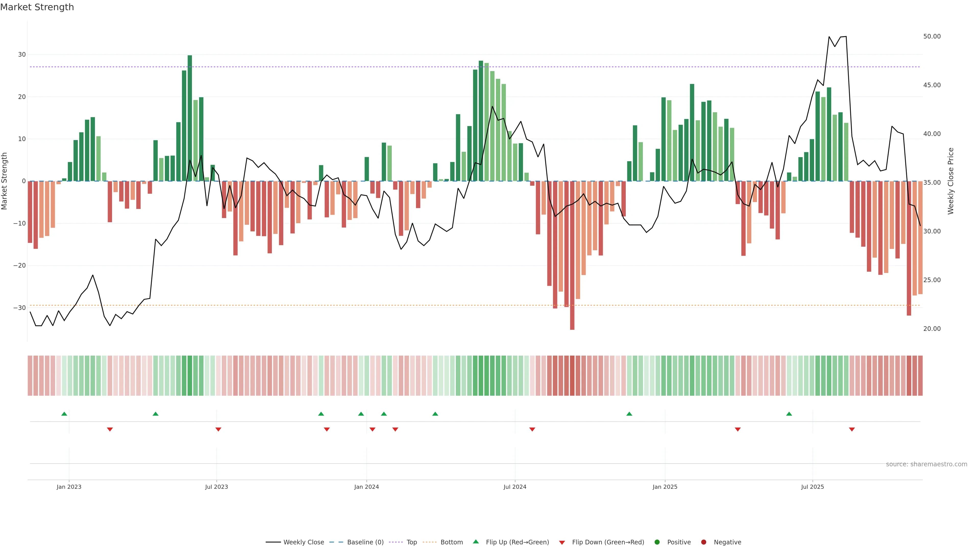This screenshot has width=980, height=551.
Task: Toggle the Bottom legend entry
Action: pos(451,542)
